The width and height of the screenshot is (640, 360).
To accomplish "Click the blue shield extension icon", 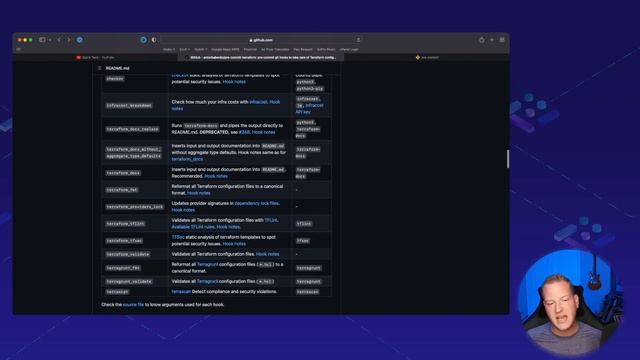I will tap(80, 40).
